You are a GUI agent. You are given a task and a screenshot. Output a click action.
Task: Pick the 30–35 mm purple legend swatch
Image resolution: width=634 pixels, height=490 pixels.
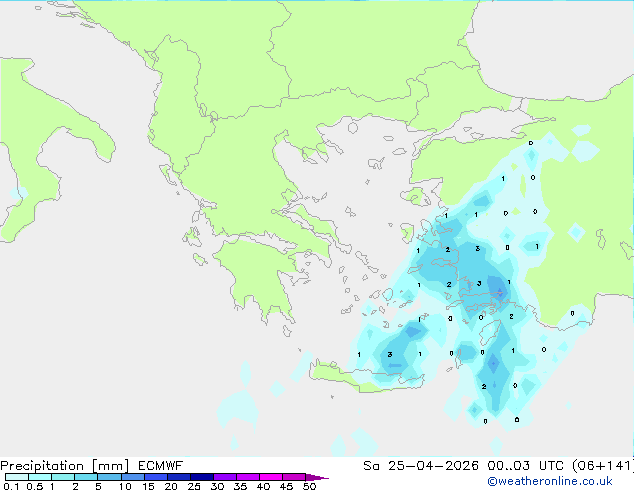(225, 477)
